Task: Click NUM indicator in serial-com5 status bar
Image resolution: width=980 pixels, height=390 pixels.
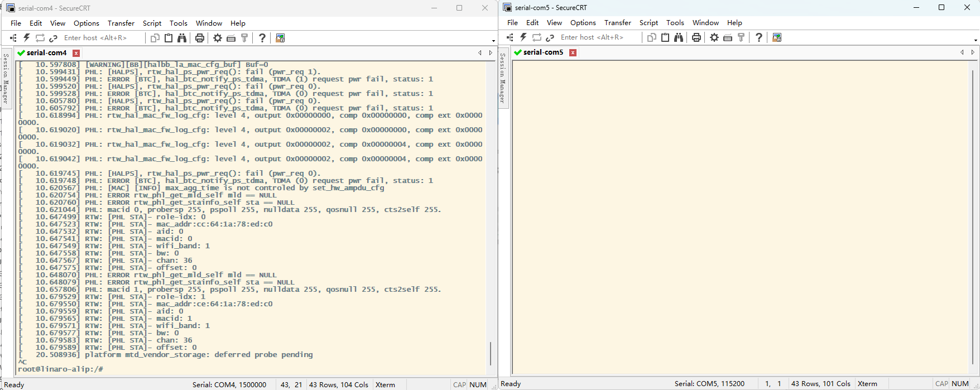Action: (960, 383)
